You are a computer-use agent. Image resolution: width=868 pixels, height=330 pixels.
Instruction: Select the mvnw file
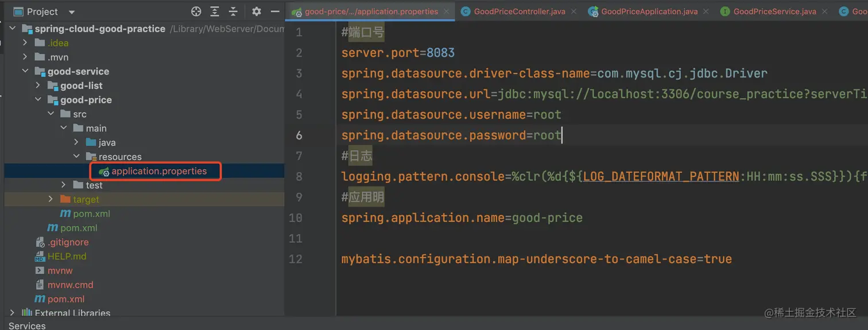[60, 270]
